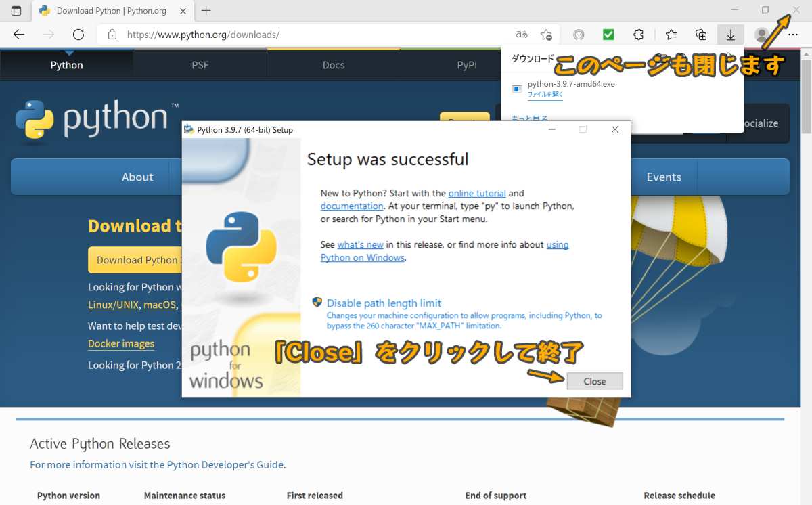Click the browser back arrow
The width and height of the screenshot is (812, 505).
(19, 35)
